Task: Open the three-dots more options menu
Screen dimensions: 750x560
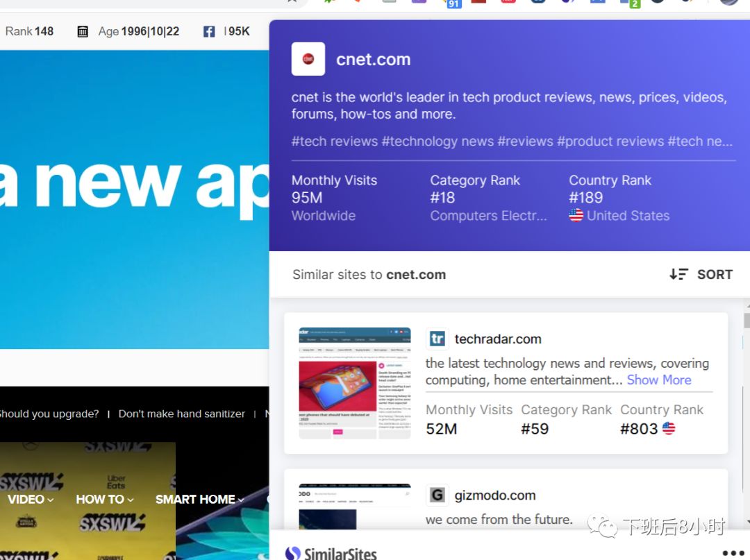Action: coord(733,553)
